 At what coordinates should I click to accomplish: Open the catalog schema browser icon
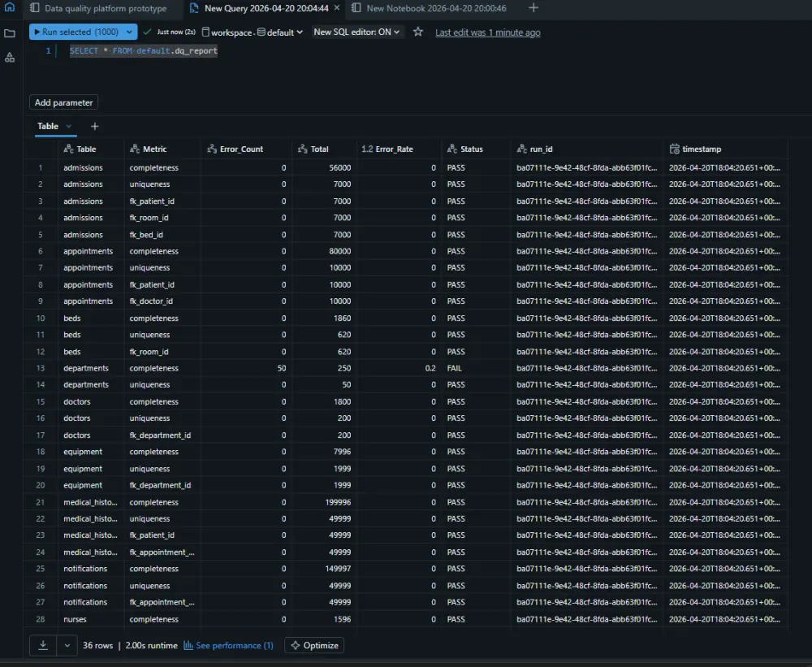tap(9, 58)
